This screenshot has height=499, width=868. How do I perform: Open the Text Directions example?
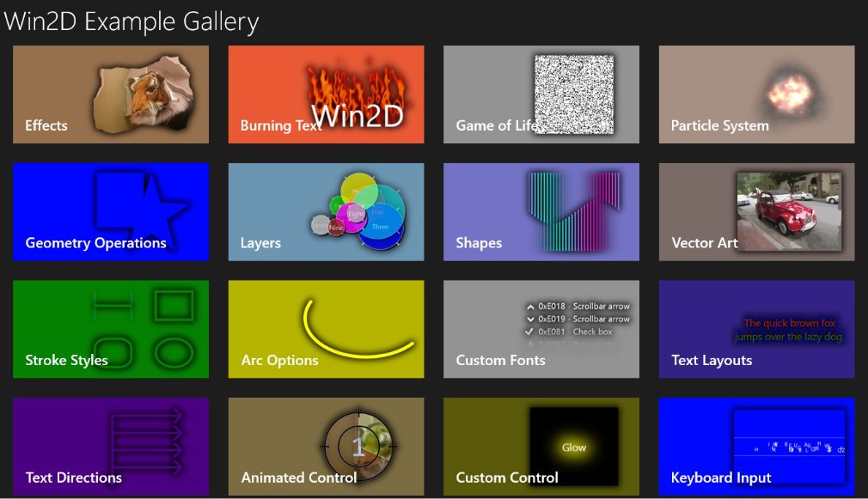click(x=110, y=446)
